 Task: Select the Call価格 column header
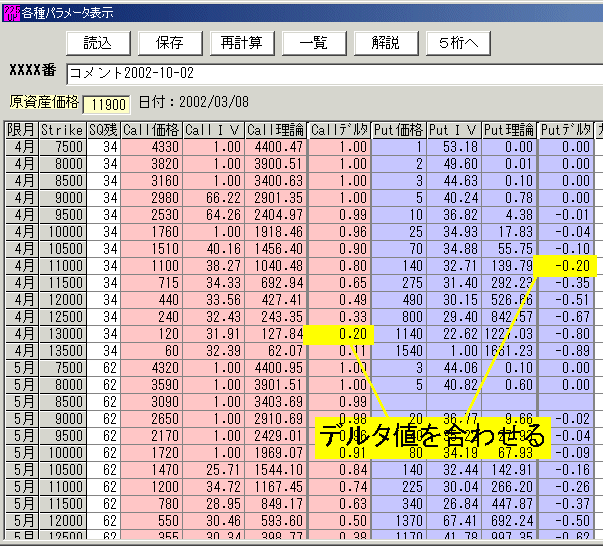pos(152,130)
